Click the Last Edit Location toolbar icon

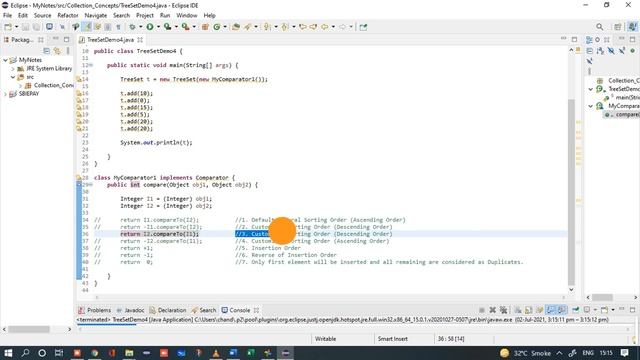pyautogui.click(x=302, y=27)
